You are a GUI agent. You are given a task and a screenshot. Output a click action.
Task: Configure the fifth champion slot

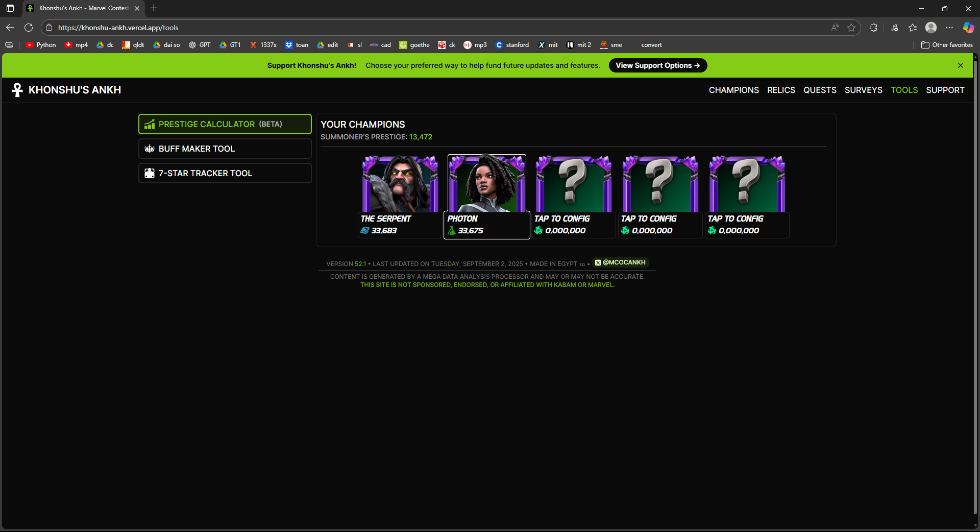click(x=747, y=197)
